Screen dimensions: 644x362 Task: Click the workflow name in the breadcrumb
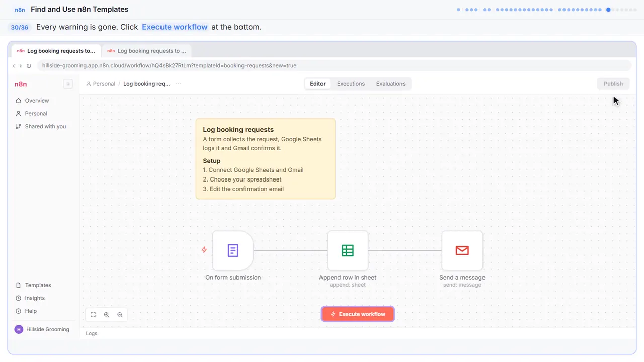tap(146, 84)
